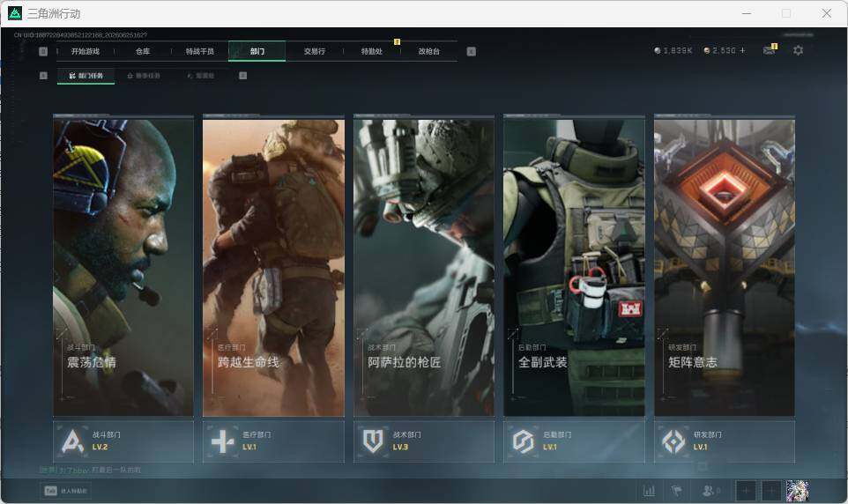Click the 医疗部门 cross emblem icon
This screenshot has width=848, height=504.
222,441
